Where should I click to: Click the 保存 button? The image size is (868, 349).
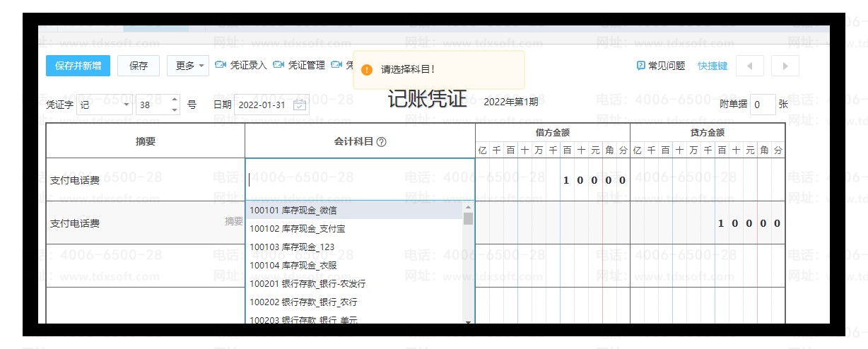(x=139, y=66)
